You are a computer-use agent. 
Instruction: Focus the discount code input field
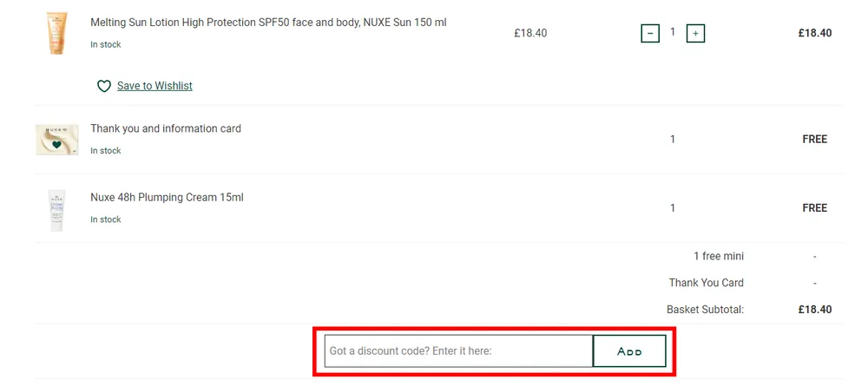[458, 350]
